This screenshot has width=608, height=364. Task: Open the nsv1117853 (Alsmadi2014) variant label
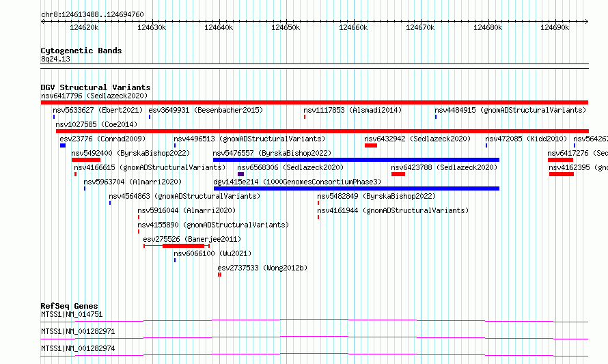tap(353, 110)
